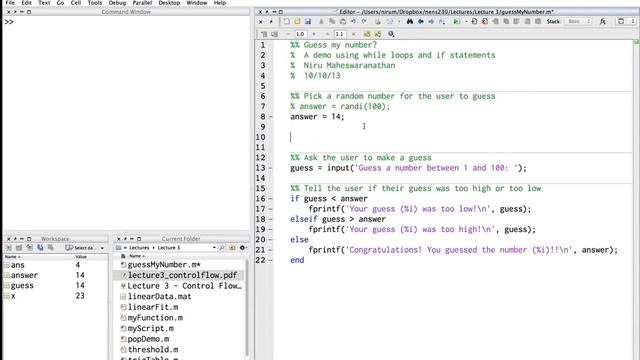Click the Undo arrow icon in Editor toolbar
The height and width of the screenshot is (360, 640).
(x=353, y=22)
